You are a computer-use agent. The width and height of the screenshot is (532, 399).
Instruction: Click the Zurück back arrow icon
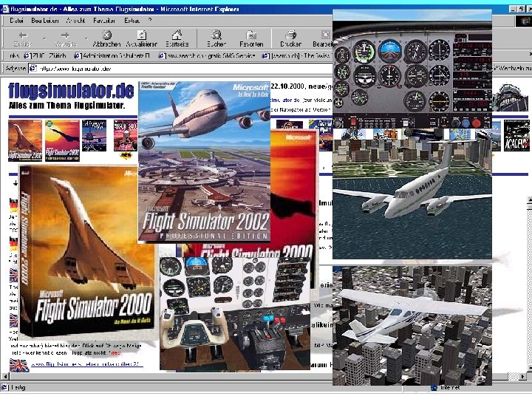(22, 35)
